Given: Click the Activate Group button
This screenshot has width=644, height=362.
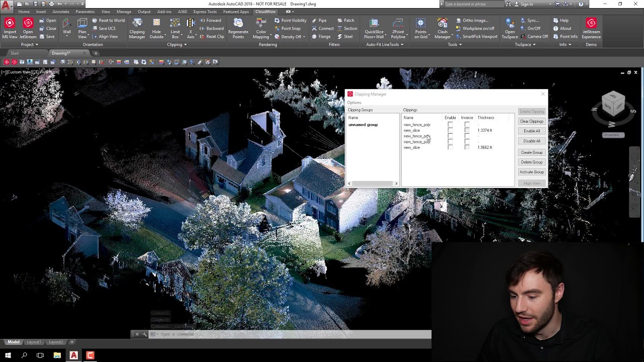Looking at the screenshot, I should (531, 172).
